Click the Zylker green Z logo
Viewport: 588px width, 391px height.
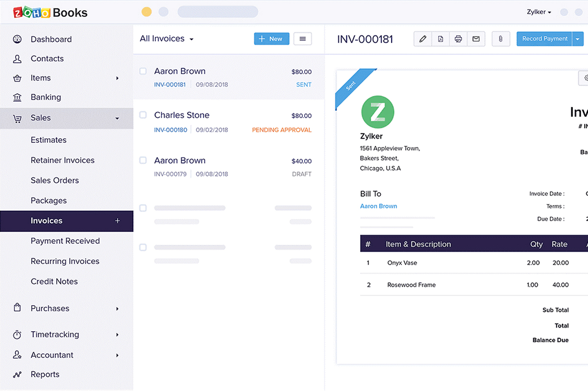[x=378, y=112]
